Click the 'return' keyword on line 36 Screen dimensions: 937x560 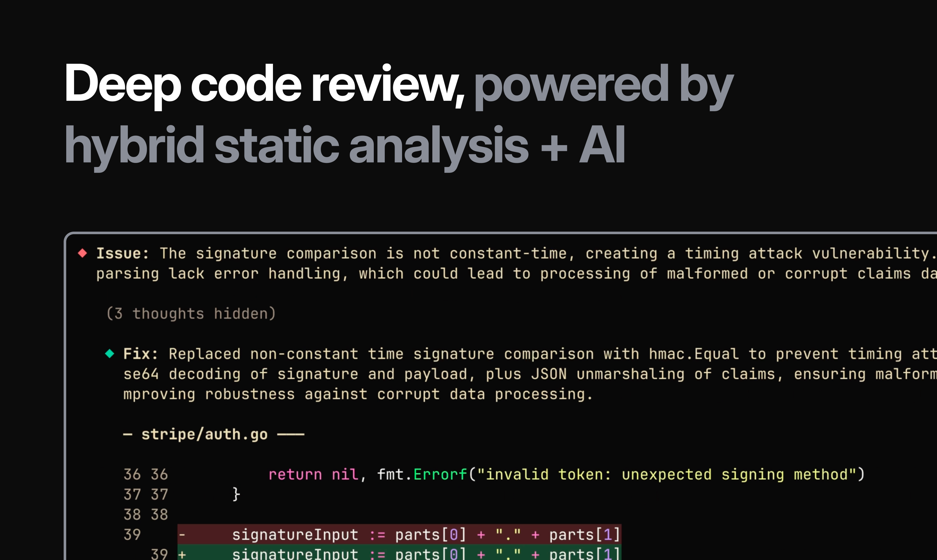[295, 474]
